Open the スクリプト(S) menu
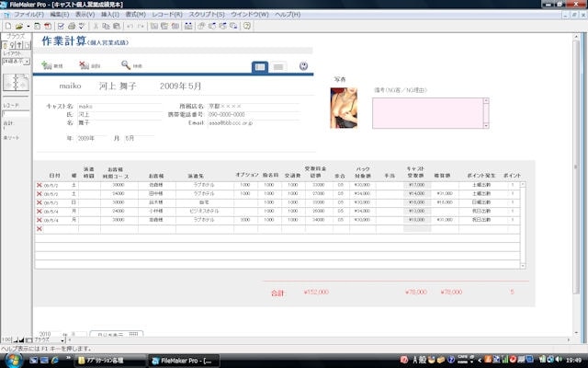The height and width of the screenshot is (368, 588). point(208,16)
